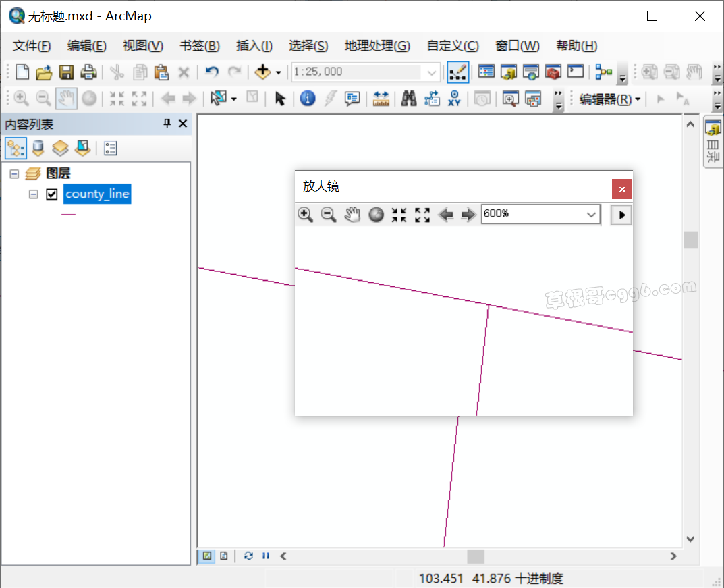Select the Measure ruler tool
Image resolution: width=724 pixels, height=588 pixels.
point(381,99)
